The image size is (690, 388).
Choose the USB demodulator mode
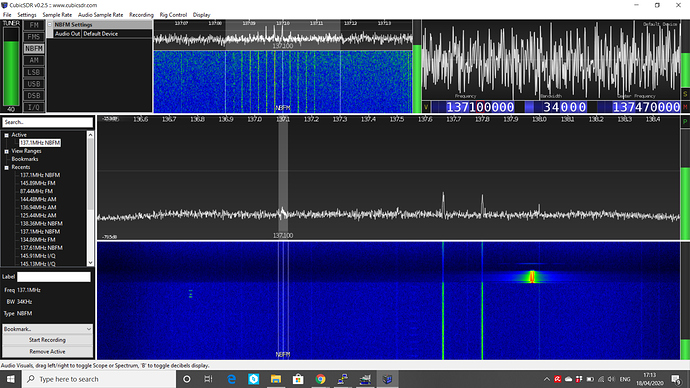point(34,84)
